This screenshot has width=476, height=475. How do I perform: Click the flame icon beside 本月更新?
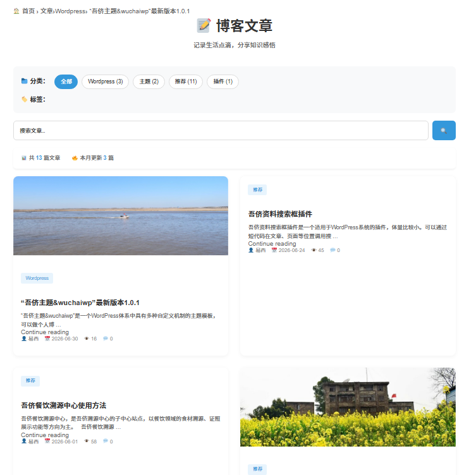tap(75, 158)
